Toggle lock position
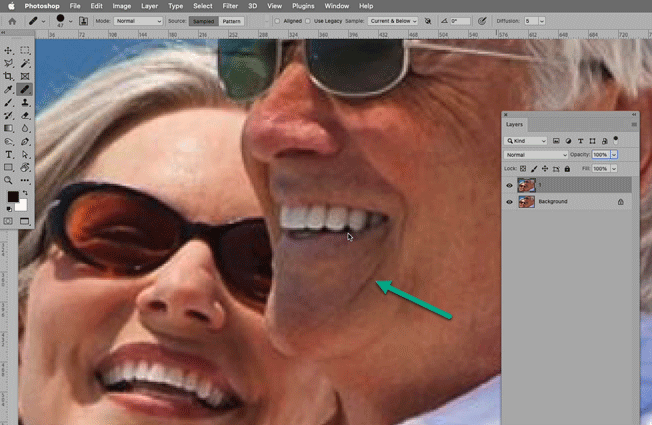This screenshot has width=652, height=425. click(x=545, y=168)
